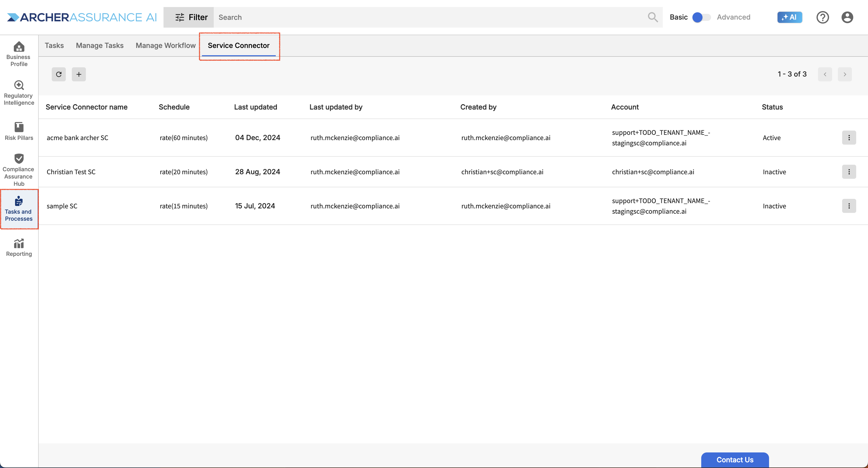Click the Account column header

625,107
